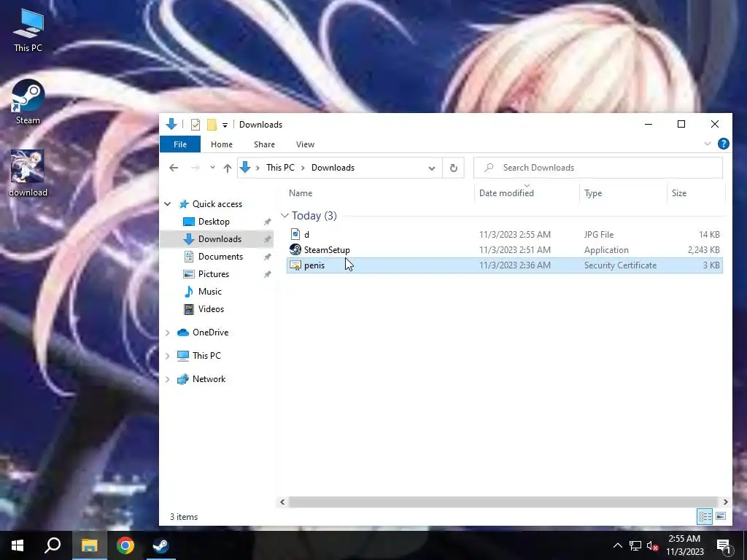The width and height of the screenshot is (747, 560).
Task: Sort by the Size column header
Action: [679, 192]
